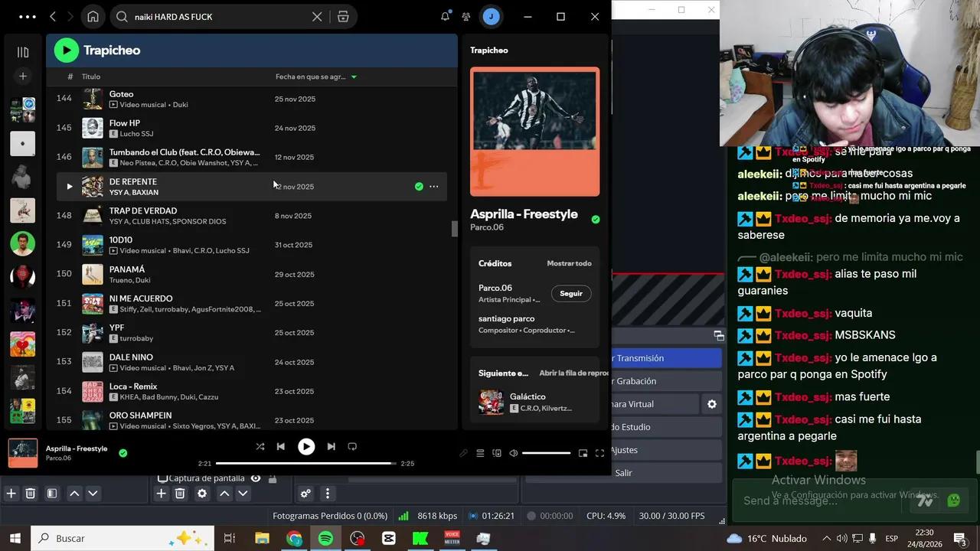This screenshot has height=551, width=980.
Task: Skip to the next track
Action: 331,447
